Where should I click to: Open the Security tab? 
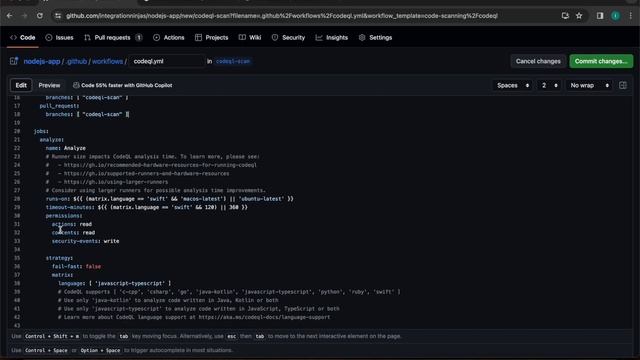pos(288,38)
